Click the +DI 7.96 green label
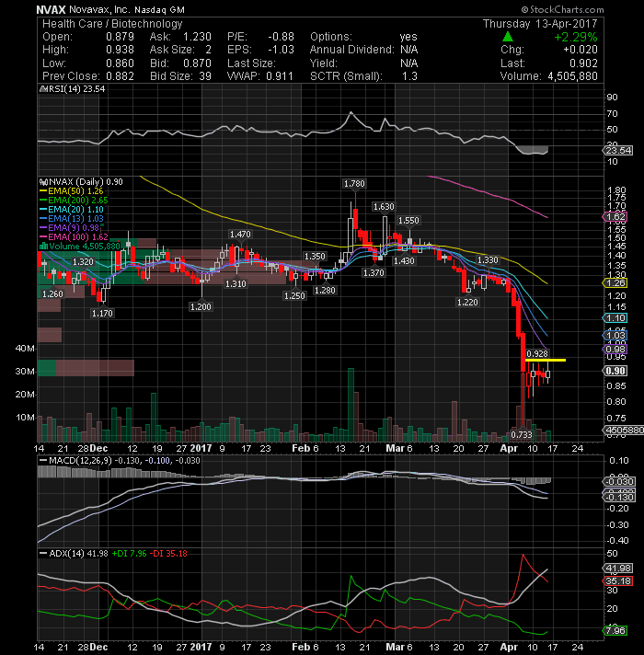Viewport: 644px width, 655px height. click(129, 554)
